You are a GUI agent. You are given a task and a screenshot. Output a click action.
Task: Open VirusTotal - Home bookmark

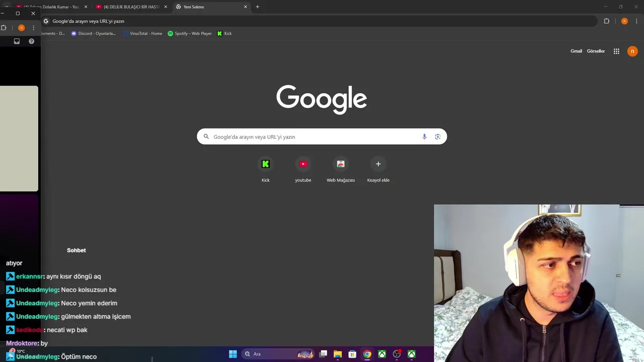pos(143,34)
